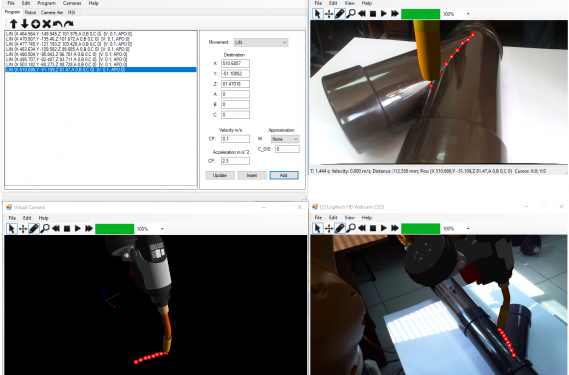Click the C_DIS input field
569x375 pixels.
pyautogui.click(x=287, y=149)
